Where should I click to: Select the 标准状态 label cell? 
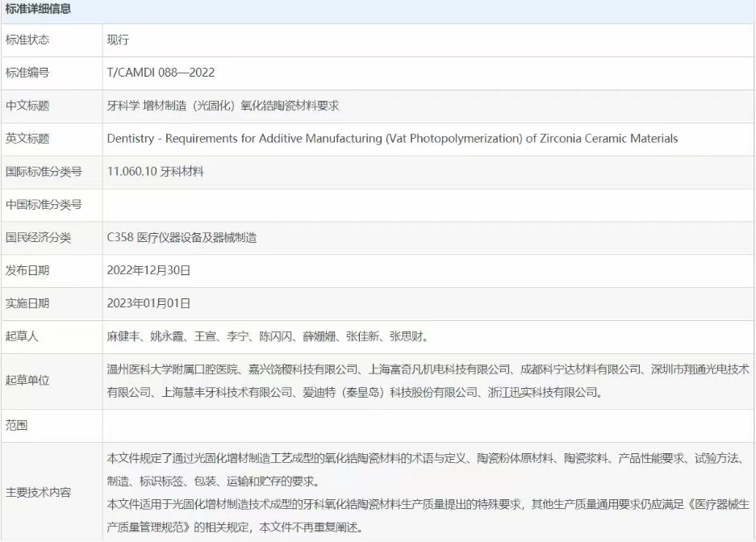click(x=27, y=40)
